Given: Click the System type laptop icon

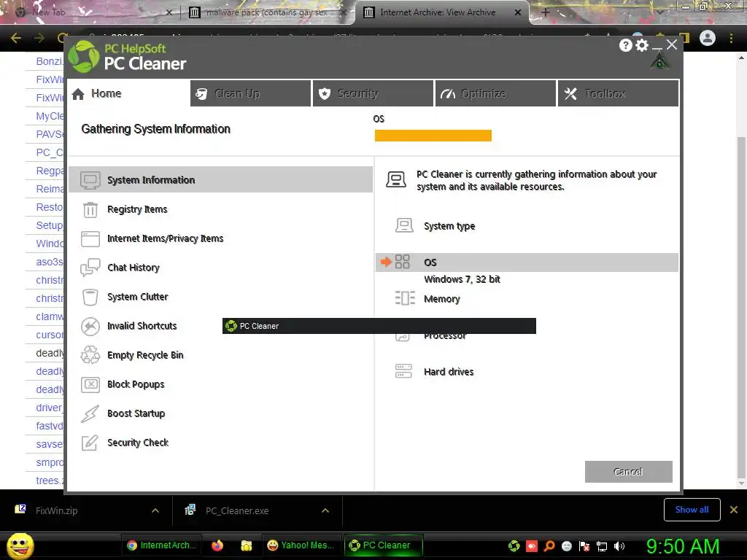Looking at the screenshot, I should [x=404, y=225].
